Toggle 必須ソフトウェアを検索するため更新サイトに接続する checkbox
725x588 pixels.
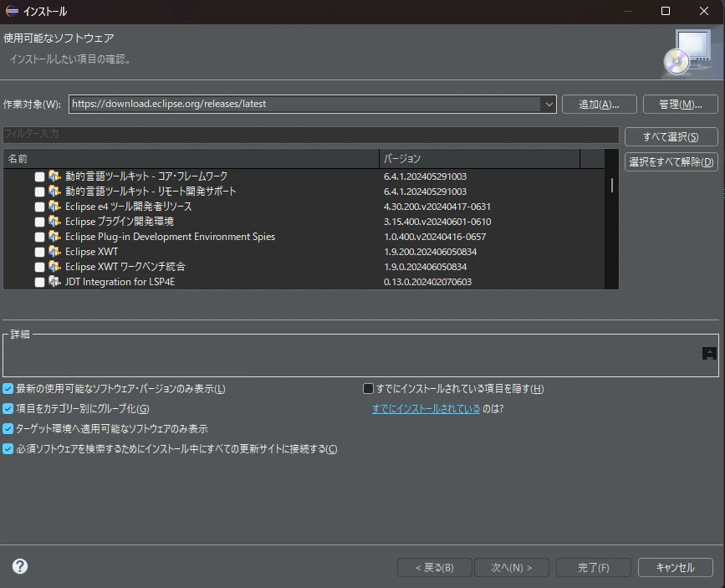coord(8,449)
